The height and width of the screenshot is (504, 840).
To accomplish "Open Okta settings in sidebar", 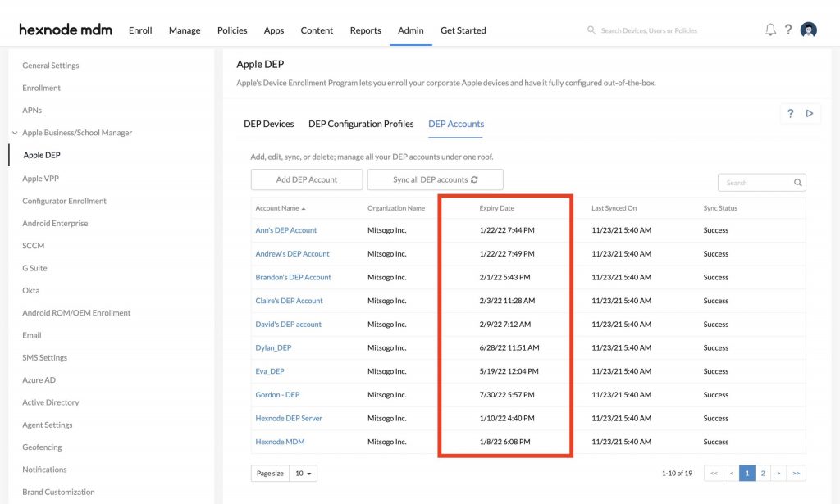I will (31, 291).
